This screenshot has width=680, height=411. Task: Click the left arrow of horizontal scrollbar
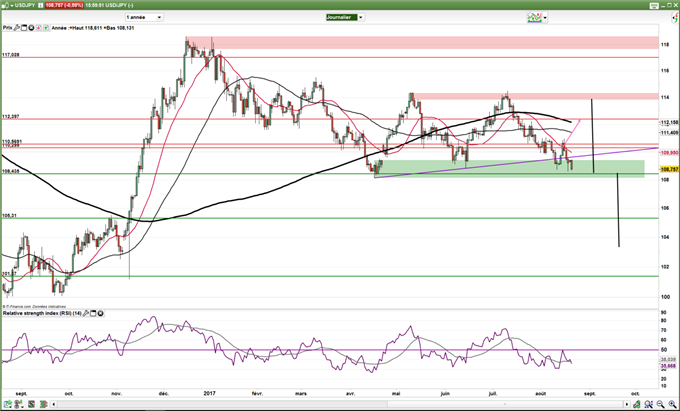click(54, 404)
